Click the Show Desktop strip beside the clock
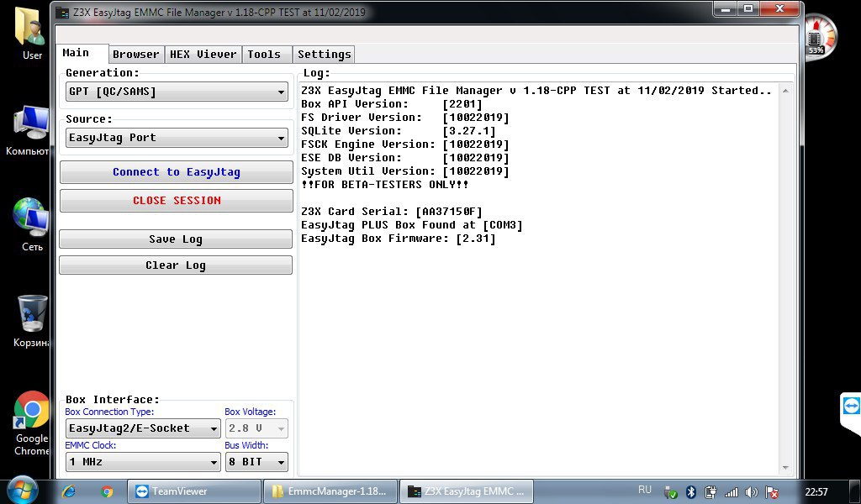This screenshot has width=861, height=504. tap(855, 491)
